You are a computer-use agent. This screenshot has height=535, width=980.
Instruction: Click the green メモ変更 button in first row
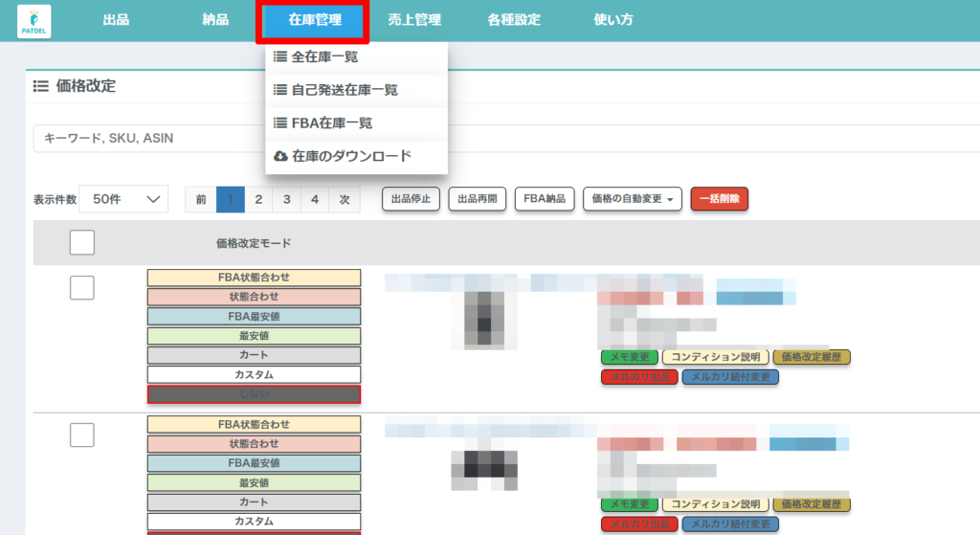630,357
